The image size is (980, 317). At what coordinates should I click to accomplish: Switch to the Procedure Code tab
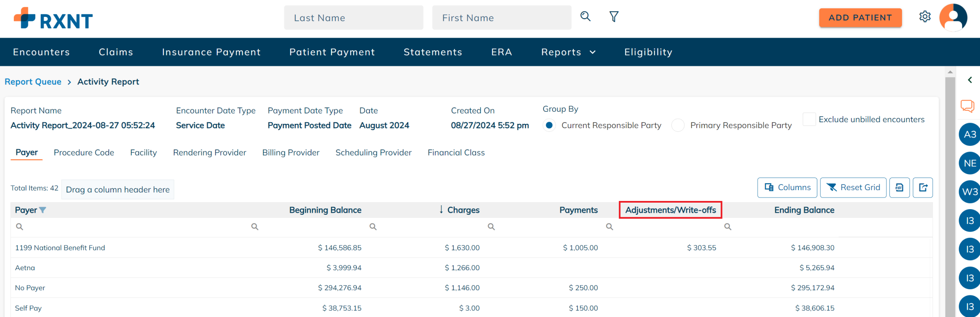coord(84,152)
